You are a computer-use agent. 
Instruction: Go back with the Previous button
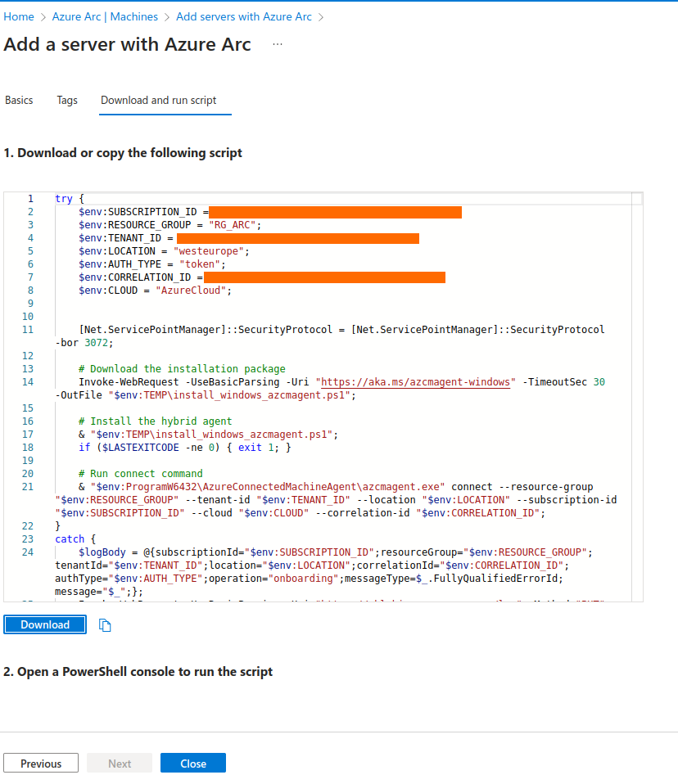[41, 764]
